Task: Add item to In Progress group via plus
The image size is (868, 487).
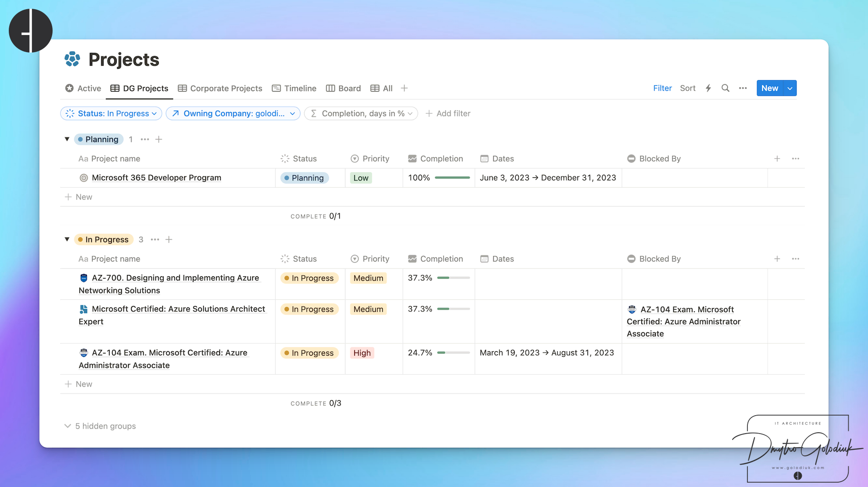Action: point(169,240)
